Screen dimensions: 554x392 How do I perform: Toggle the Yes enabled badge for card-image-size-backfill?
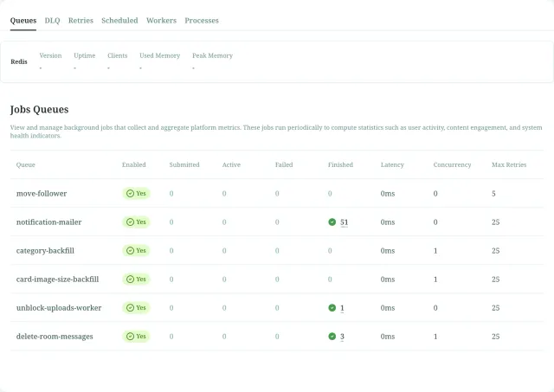coord(136,279)
